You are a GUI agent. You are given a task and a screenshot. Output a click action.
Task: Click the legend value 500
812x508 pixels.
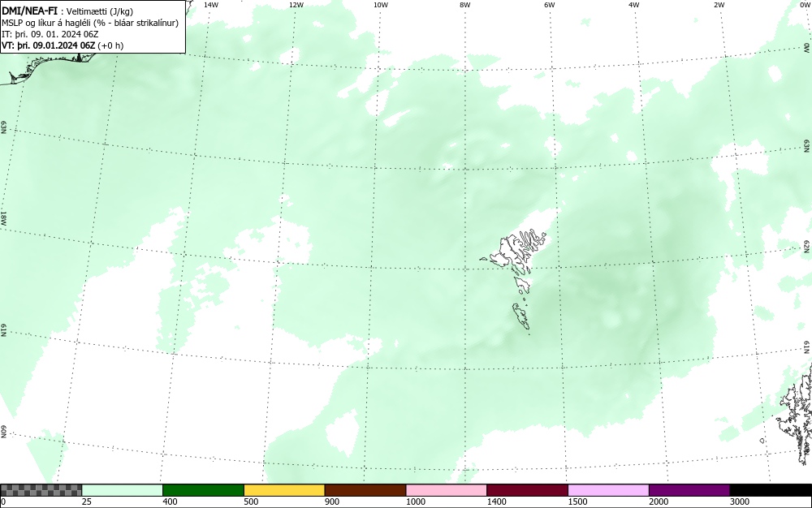tap(251, 502)
